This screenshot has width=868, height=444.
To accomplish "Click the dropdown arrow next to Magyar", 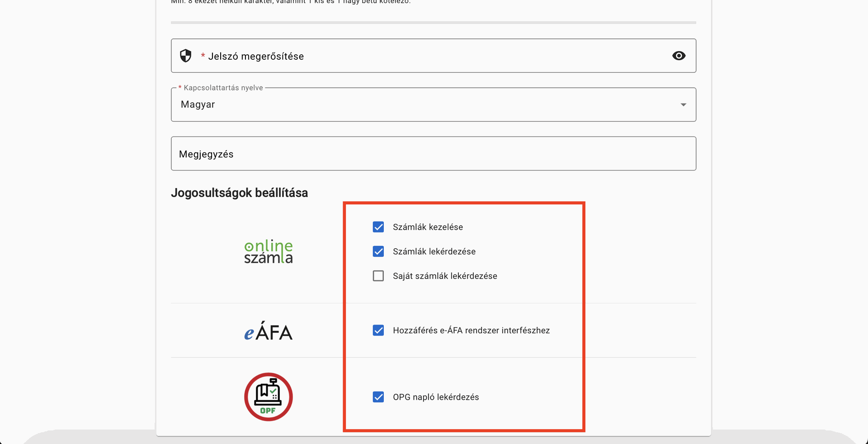I will [683, 104].
